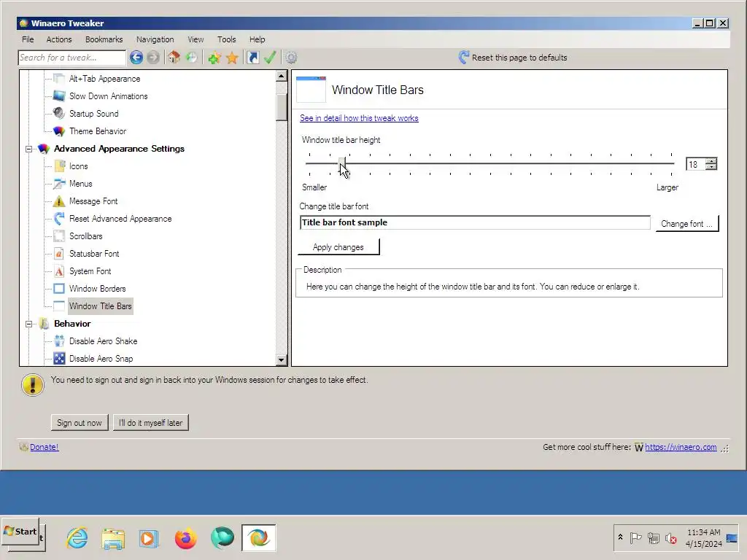The height and width of the screenshot is (560, 747).
Task: Open Theme Behavior tweak
Action: click(x=98, y=131)
